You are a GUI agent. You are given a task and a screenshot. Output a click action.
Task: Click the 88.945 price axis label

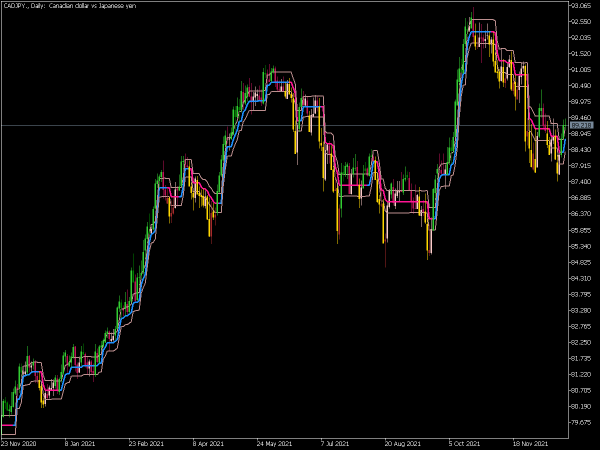580,134
